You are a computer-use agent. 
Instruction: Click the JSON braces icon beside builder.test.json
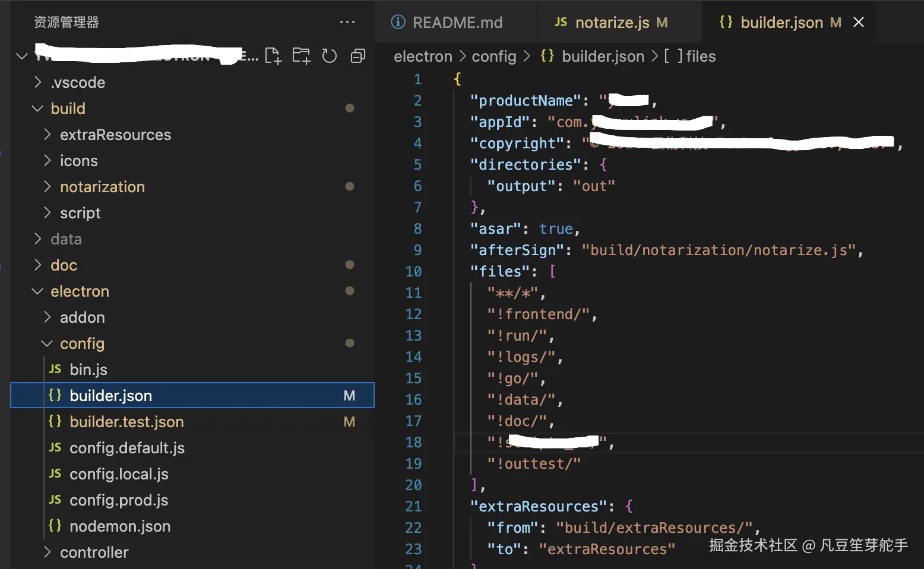[x=55, y=421]
